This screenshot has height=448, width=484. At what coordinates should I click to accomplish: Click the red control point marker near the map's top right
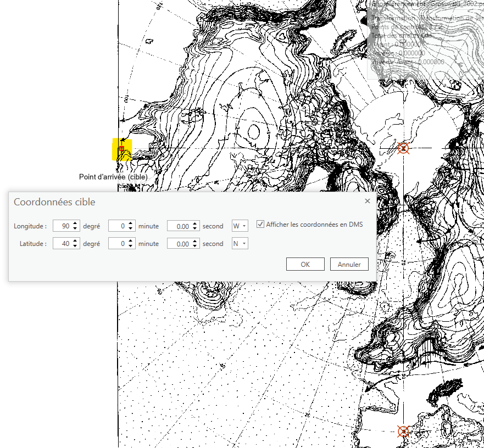click(404, 148)
